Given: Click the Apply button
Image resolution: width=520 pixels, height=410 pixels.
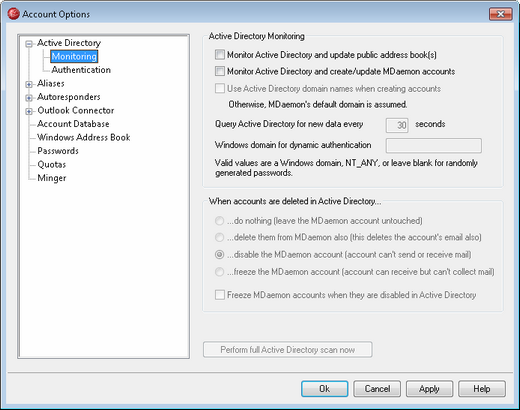Looking at the screenshot, I should [429, 389].
